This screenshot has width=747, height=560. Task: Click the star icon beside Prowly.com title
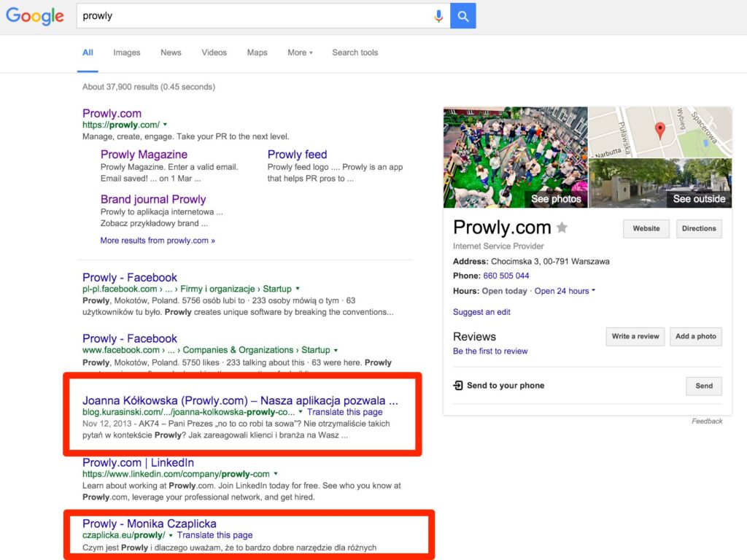[562, 227]
